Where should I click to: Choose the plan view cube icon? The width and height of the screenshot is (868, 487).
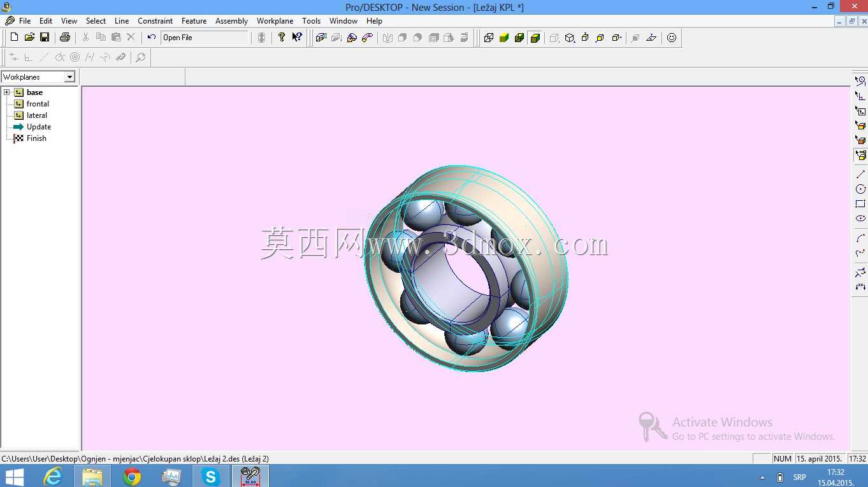[585, 38]
